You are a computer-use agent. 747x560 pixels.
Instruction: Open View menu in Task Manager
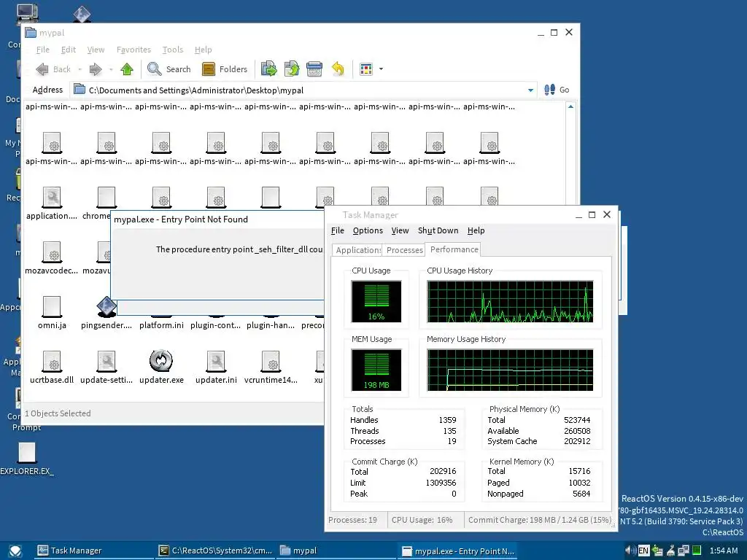(400, 230)
